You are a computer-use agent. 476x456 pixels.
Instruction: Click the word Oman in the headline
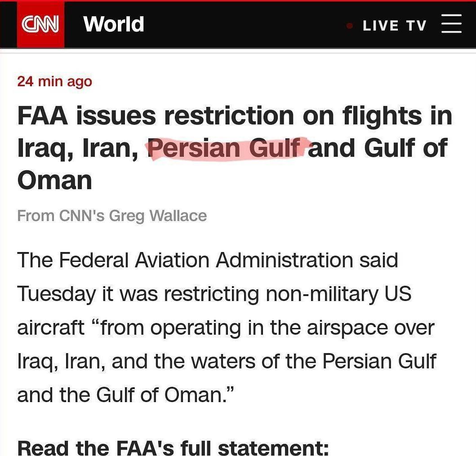(55, 181)
